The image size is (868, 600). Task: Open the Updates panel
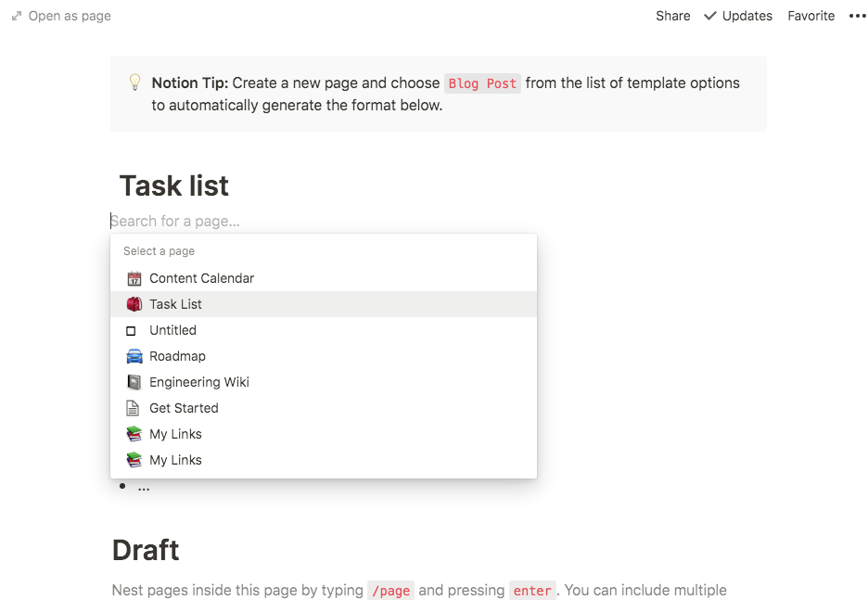tap(738, 16)
